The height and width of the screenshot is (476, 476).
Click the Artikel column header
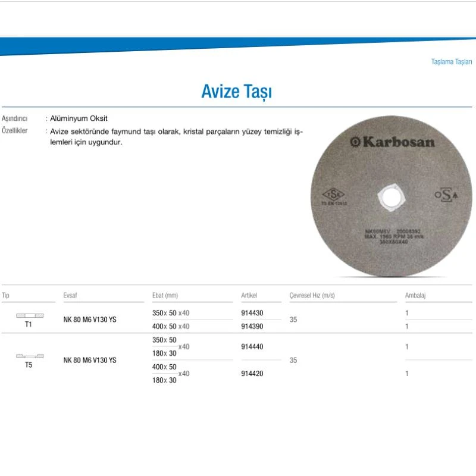tap(249, 295)
